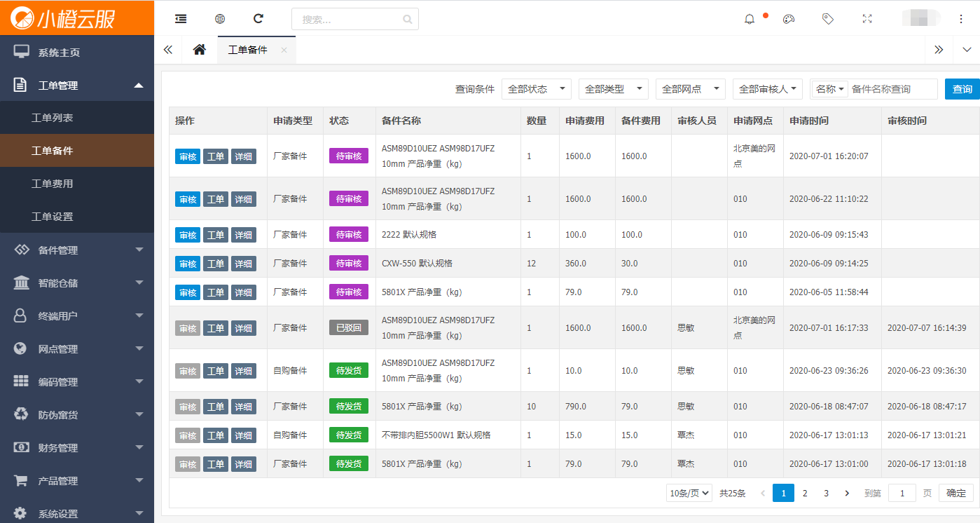Screen dimensions: 980x523
Task: Click 审核 for 2020-06-05 11:58:44 row
Action: [x=188, y=292]
